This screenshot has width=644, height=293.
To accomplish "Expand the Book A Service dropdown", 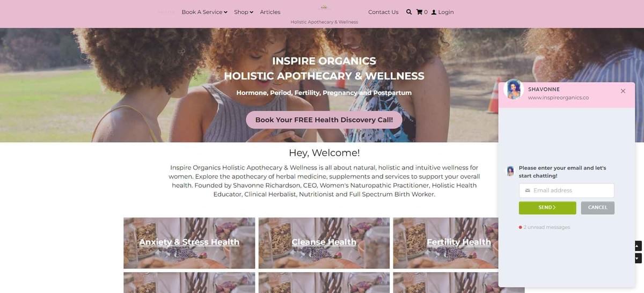I will pyautogui.click(x=204, y=12).
